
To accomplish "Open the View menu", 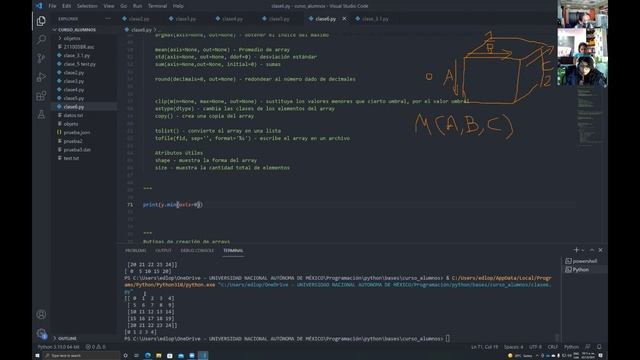I will click(x=109, y=6).
